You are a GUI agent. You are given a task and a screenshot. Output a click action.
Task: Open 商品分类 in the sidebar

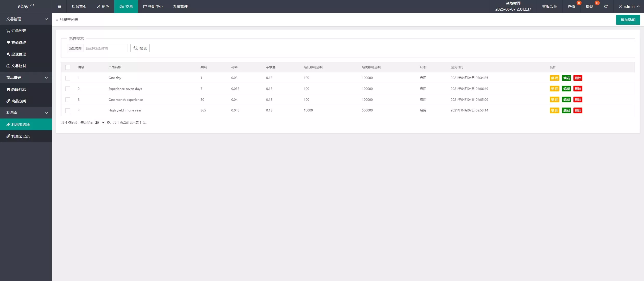(16, 101)
